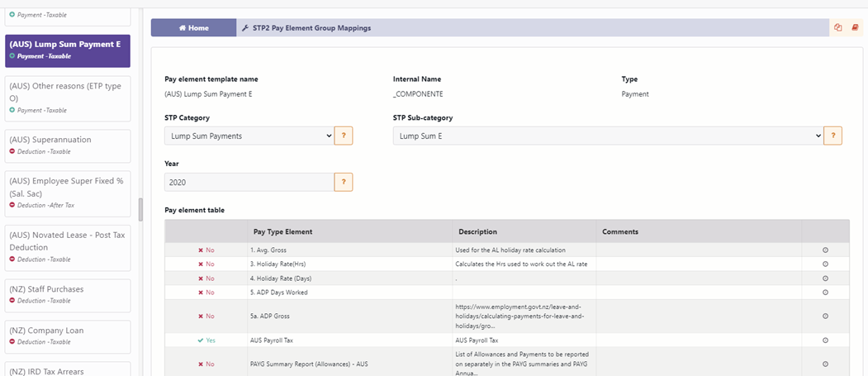The image size is (868, 376).
Task: Click minus icon on Employee Super Fixed % card
Action: tap(12, 205)
